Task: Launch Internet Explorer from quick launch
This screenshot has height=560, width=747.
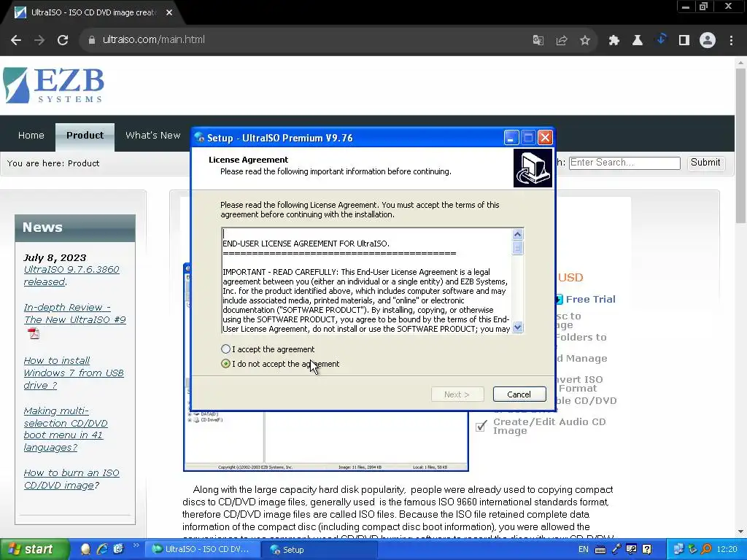Action: 102,550
